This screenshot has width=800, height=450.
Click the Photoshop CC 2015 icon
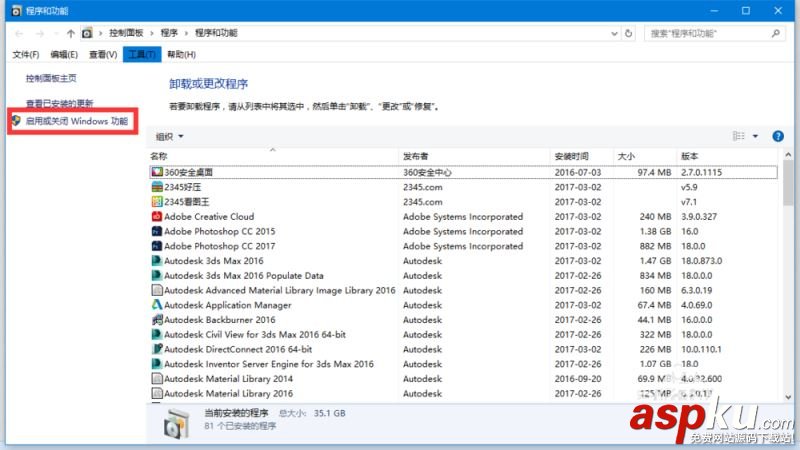point(157,231)
